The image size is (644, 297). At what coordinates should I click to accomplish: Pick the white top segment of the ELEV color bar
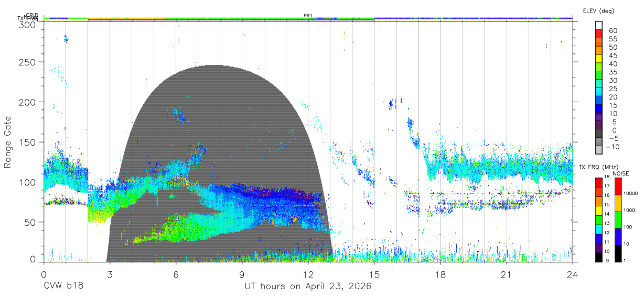(x=598, y=26)
